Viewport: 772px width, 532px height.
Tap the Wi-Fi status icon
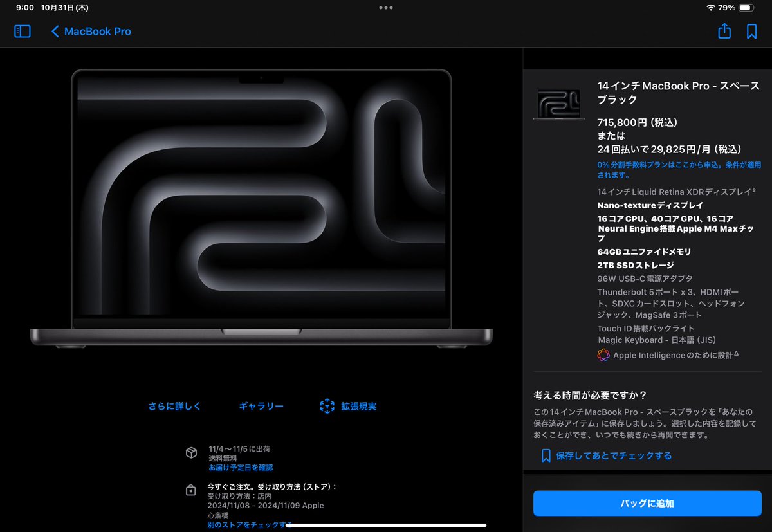click(x=711, y=8)
